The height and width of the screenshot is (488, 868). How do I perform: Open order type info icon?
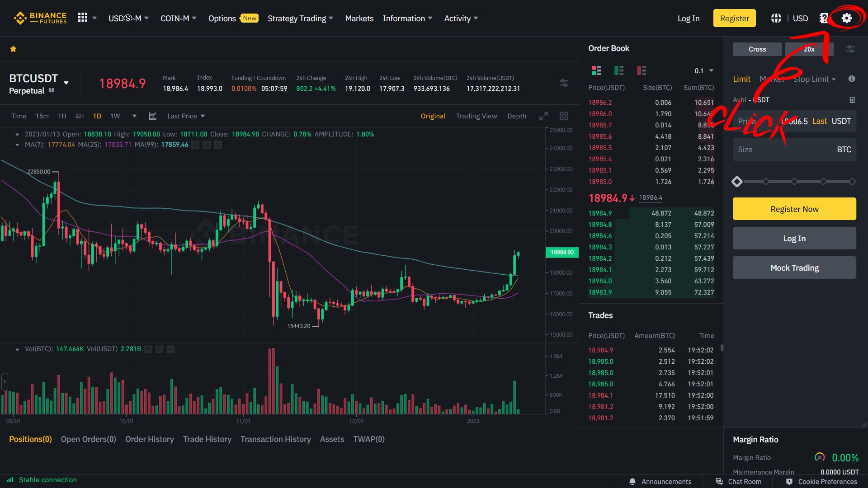(852, 79)
